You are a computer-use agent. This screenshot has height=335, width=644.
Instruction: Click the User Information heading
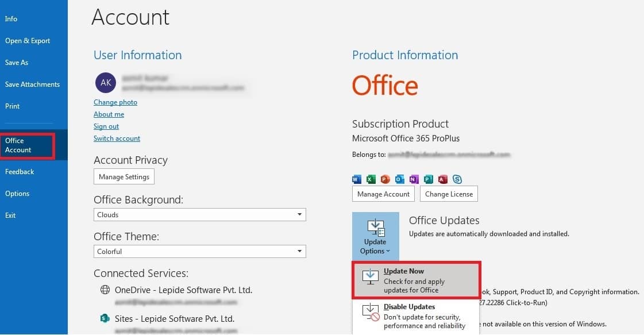[x=137, y=55]
